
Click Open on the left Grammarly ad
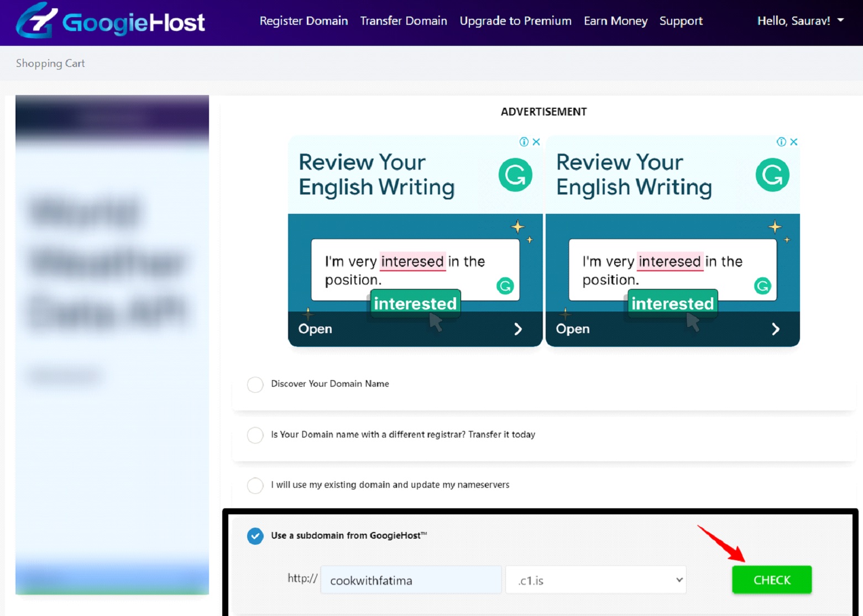click(x=315, y=329)
